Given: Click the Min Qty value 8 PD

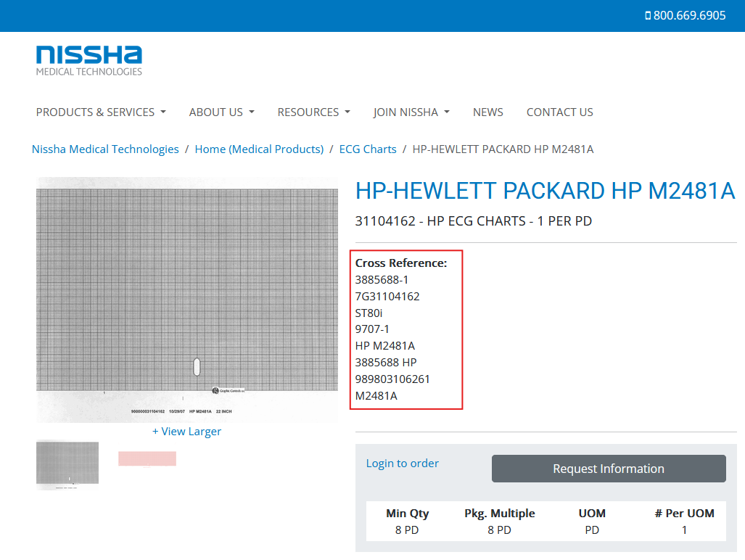Looking at the screenshot, I should pos(407,530).
